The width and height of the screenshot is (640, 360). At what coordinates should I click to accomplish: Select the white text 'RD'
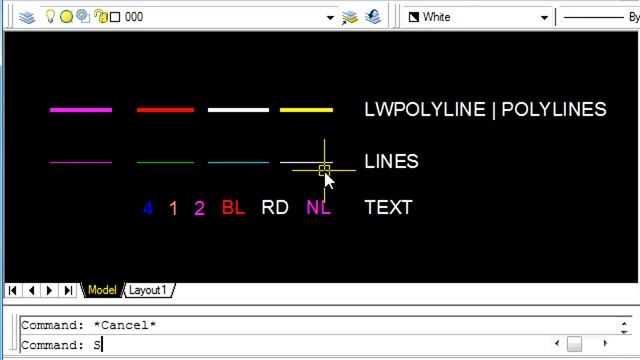pos(275,207)
